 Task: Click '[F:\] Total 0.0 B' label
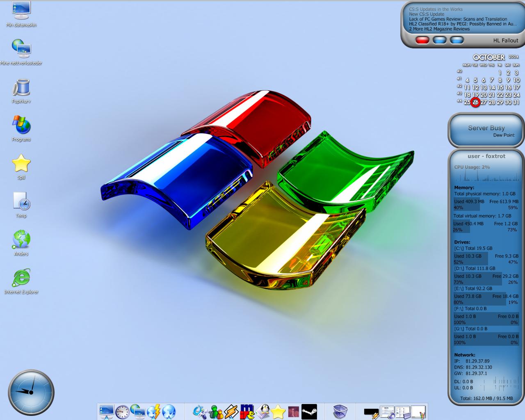pyautogui.click(x=470, y=308)
